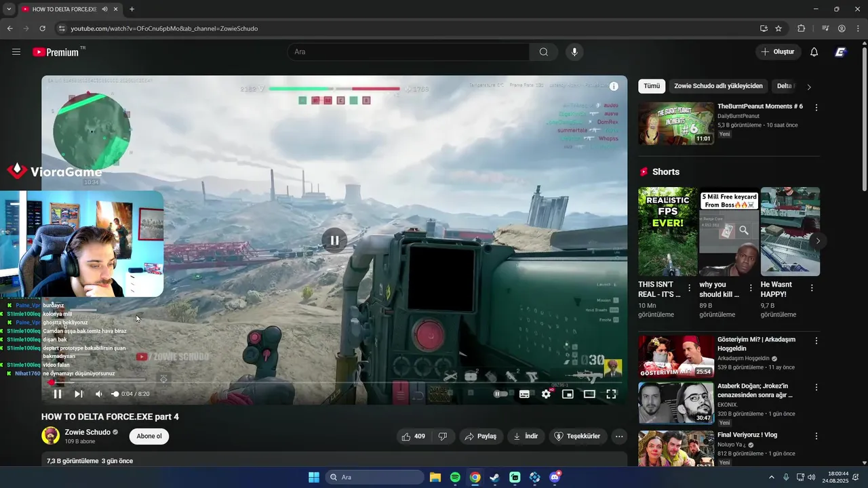Show hidden system tray icons
This screenshot has height=488, width=868.
(771, 477)
